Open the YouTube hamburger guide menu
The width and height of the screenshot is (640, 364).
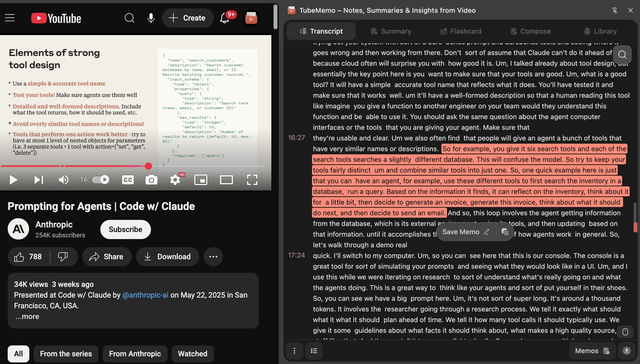click(10, 18)
